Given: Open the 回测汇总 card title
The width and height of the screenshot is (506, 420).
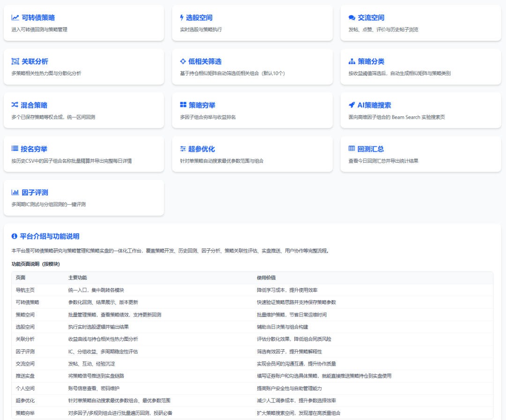Looking at the screenshot, I should (371, 149).
